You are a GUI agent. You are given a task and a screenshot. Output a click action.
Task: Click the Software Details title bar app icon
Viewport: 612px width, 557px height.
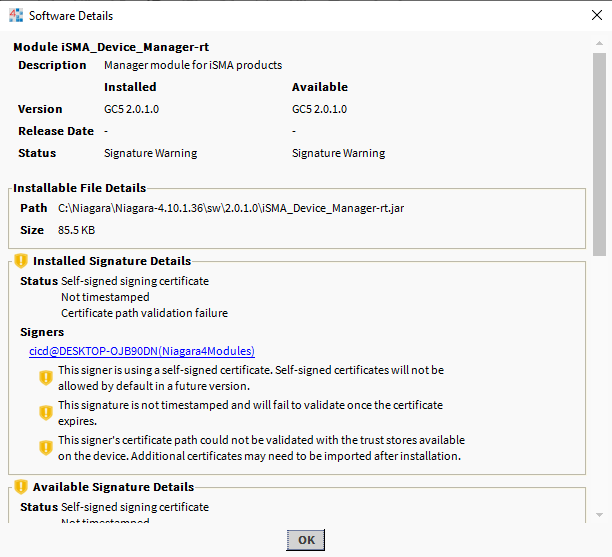coord(15,16)
